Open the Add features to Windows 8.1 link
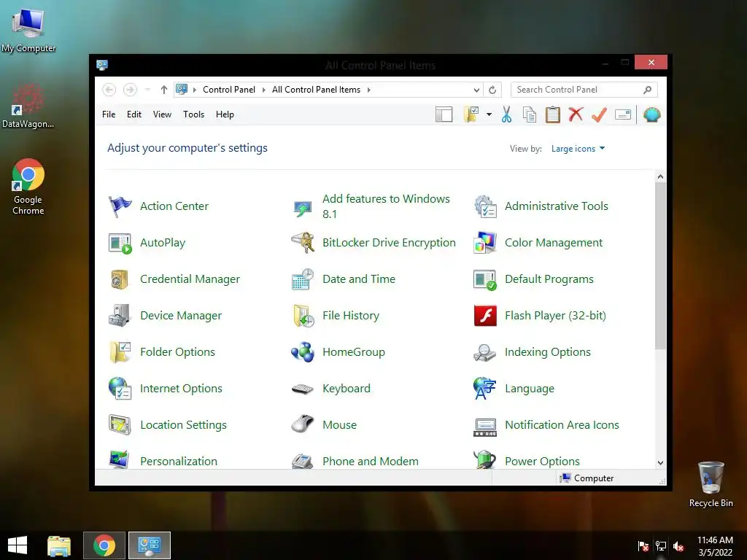This screenshot has width=747, height=560. click(x=386, y=206)
